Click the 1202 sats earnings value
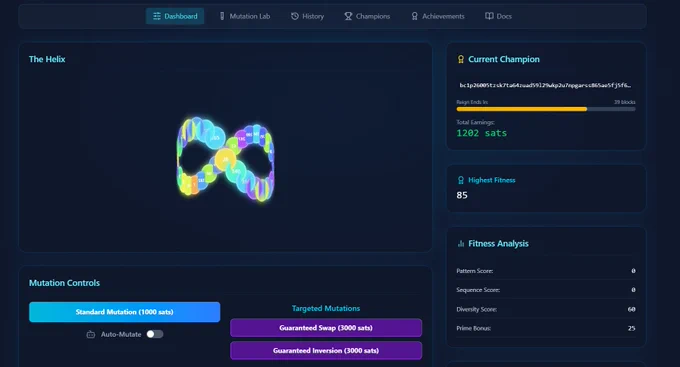The width and height of the screenshot is (680, 367). coord(481,133)
